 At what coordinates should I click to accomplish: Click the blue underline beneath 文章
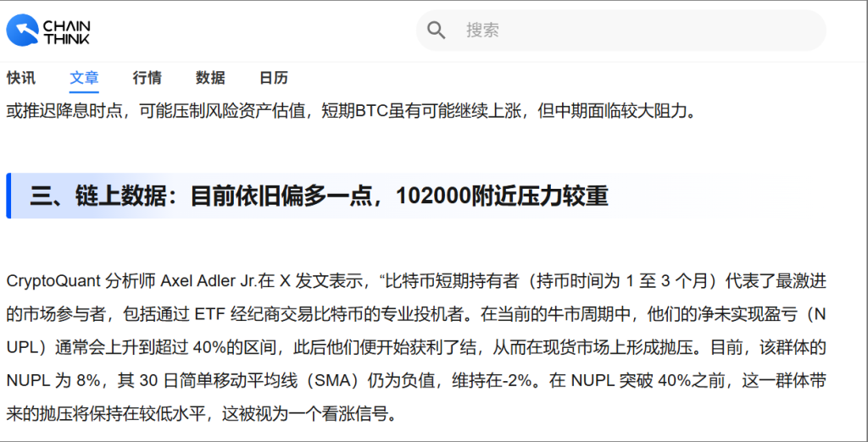click(x=84, y=91)
